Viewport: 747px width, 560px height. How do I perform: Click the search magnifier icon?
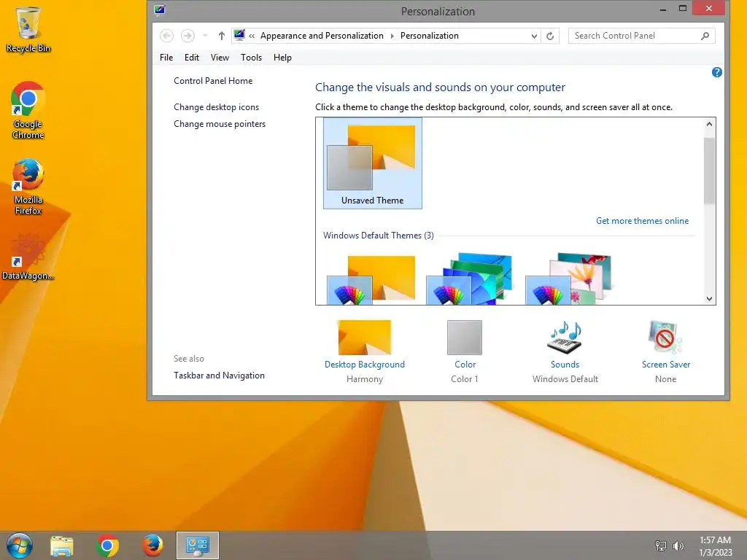(x=705, y=36)
